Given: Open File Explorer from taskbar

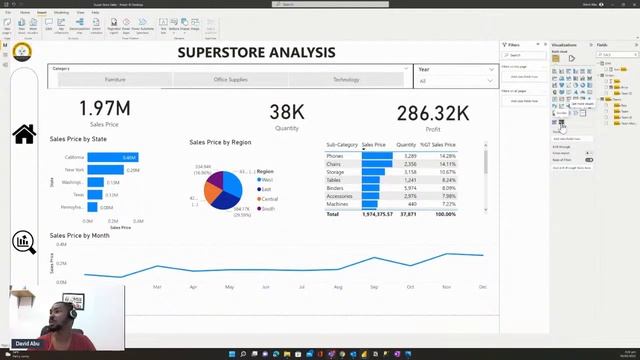Looking at the screenshot, I should click(287, 354).
